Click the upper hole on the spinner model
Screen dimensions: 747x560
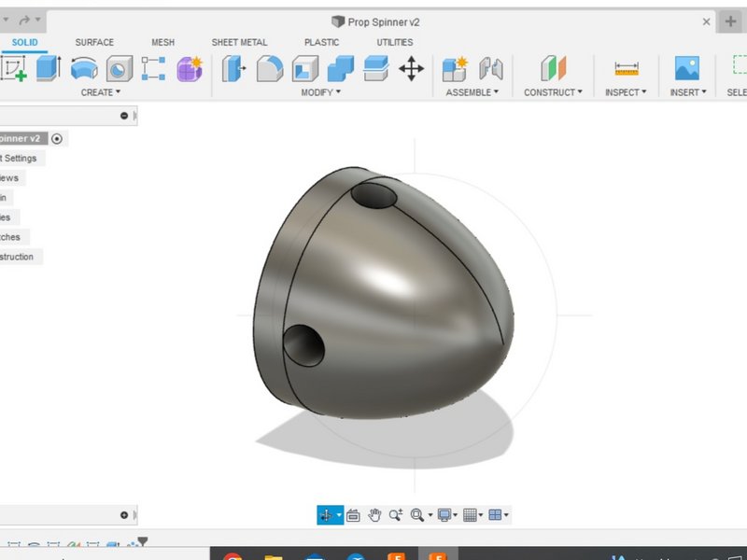tap(374, 195)
